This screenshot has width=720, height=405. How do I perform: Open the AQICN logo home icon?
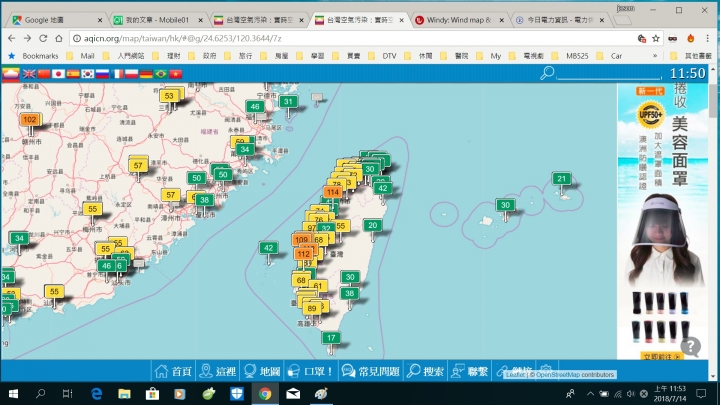tap(11, 73)
